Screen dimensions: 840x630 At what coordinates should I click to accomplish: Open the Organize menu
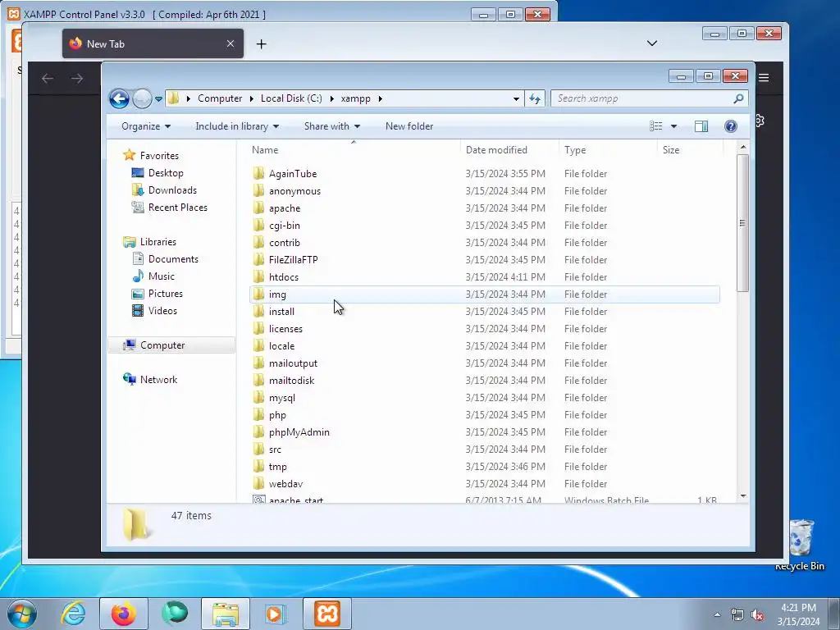[x=146, y=126]
